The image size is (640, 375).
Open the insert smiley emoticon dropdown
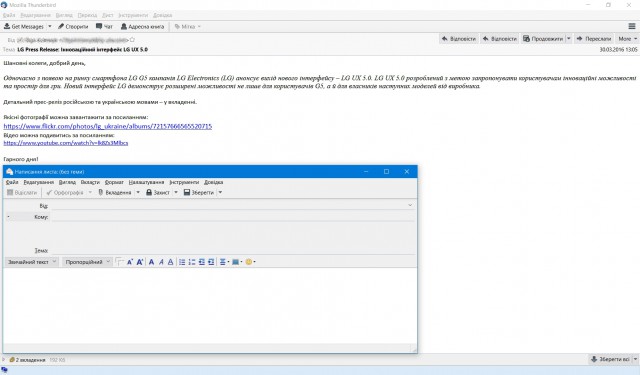250,262
